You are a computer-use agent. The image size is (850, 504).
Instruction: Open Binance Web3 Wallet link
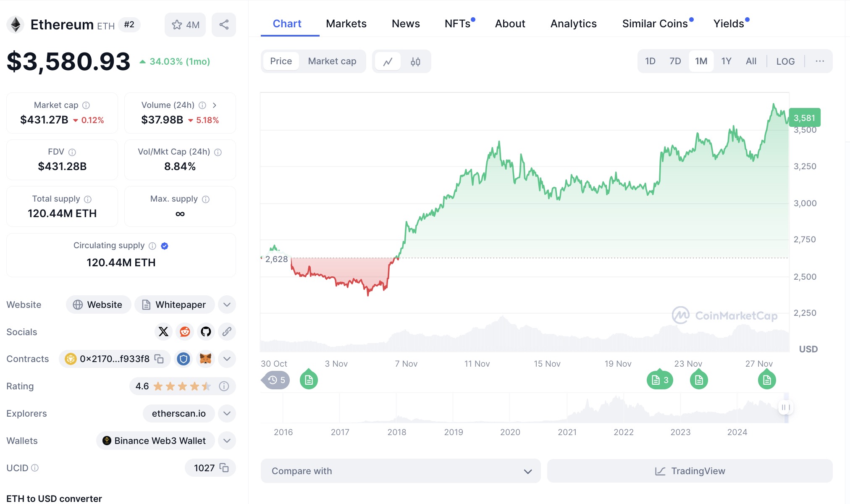(155, 441)
